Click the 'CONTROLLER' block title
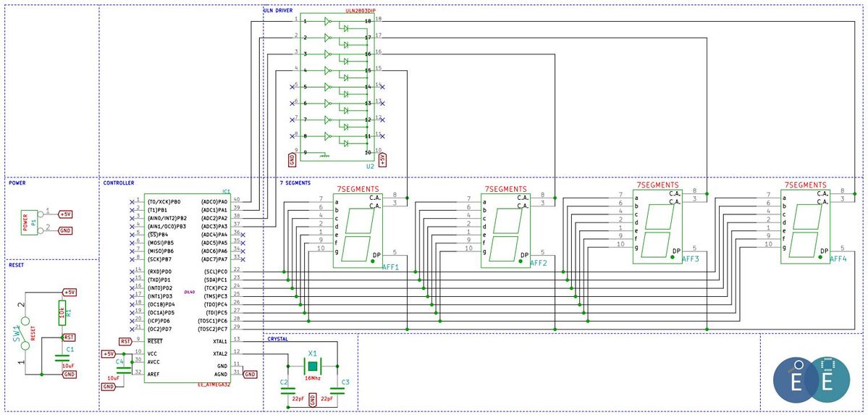This screenshot has height=415, width=868. [119, 183]
